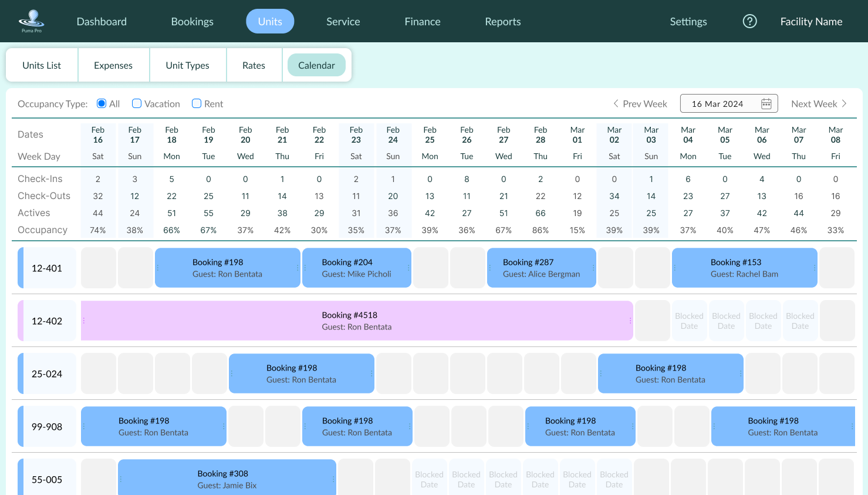Go to the previous week

(640, 104)
